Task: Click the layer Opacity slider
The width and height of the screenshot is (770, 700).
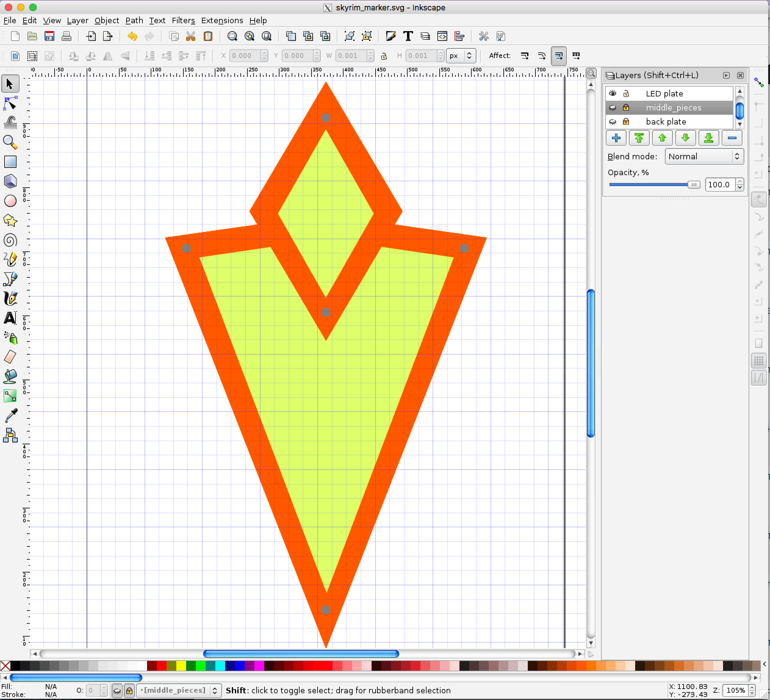Action: coord(654,185)
